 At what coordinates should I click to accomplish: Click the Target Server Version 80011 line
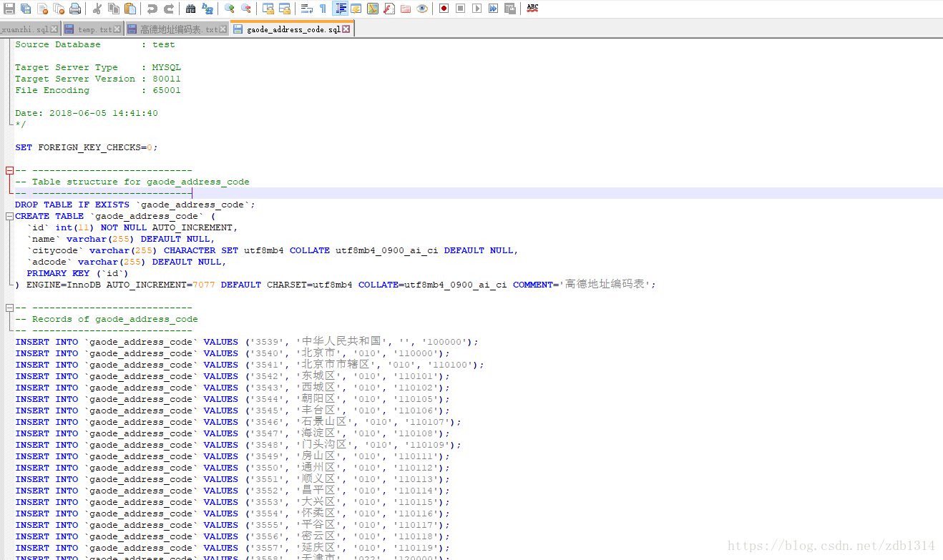tap(98, 79)
